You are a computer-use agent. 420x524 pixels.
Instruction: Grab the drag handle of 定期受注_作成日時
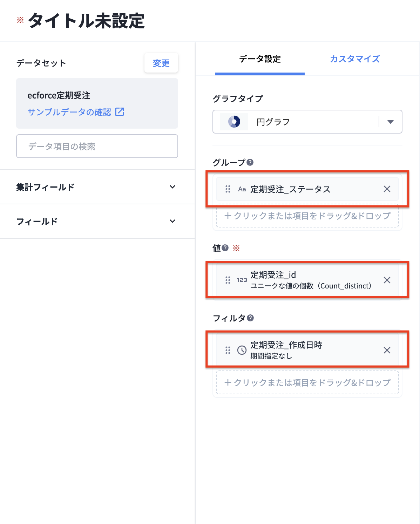coord(228,350)
